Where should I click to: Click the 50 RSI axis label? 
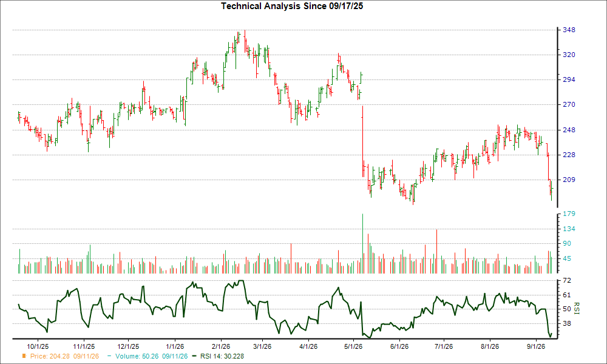click(x=567, y=309)
